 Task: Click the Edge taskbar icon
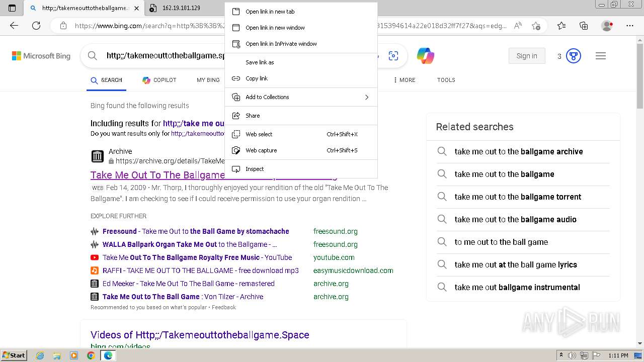tap(108, 355)
